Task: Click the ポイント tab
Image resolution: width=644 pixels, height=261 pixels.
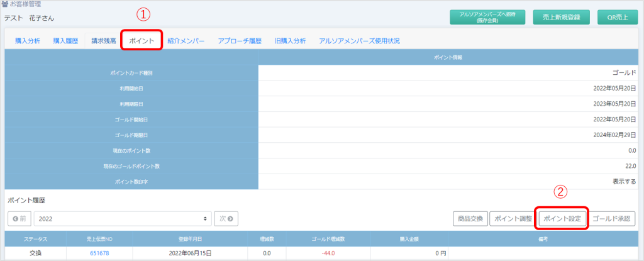Action: [142, 41]
